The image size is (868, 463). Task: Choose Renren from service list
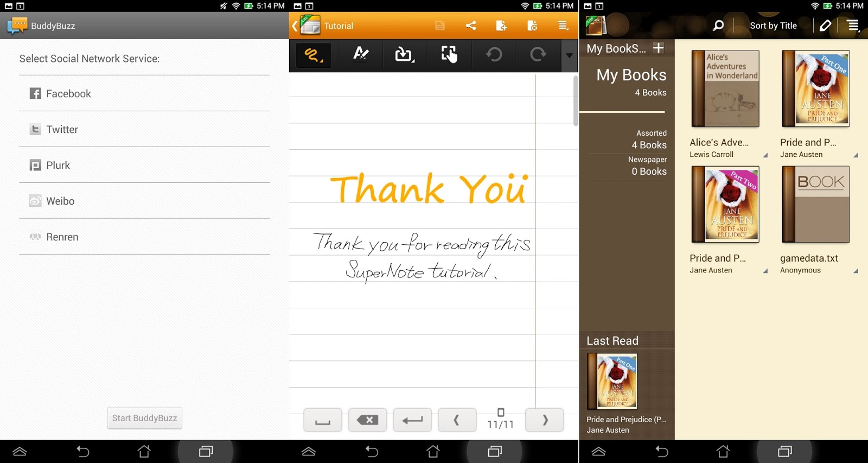point(144,237)
